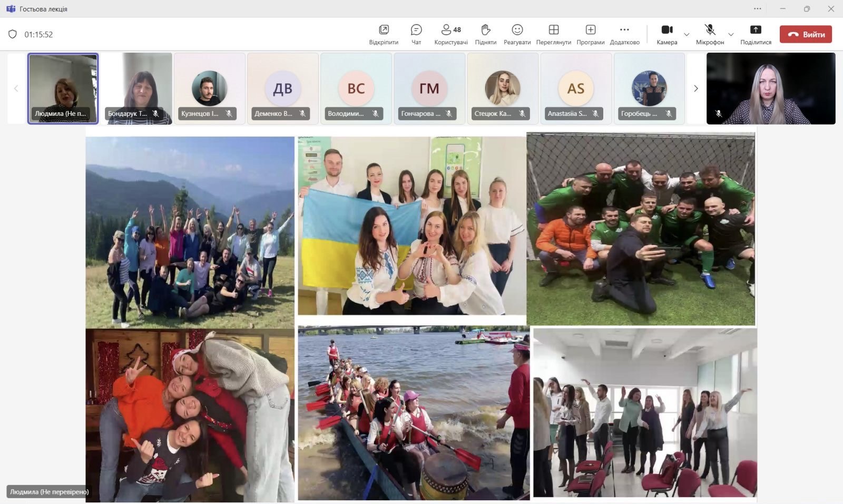The width and height of the screenshot is (843, 504).
Task: Open the Програми apps panel
Action: pos(590,34)
